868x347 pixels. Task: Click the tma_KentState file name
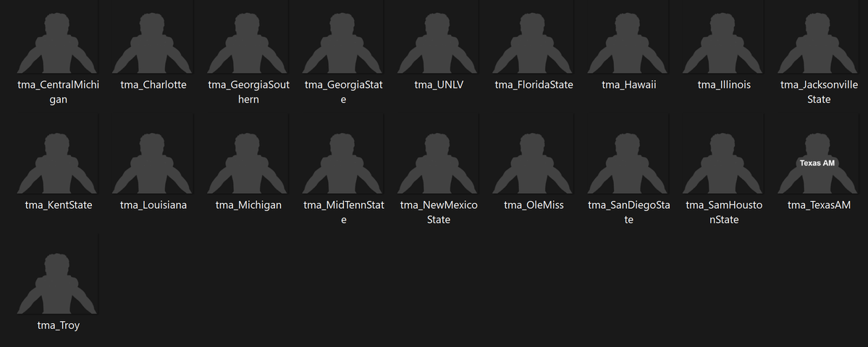(x=58, y=205)
